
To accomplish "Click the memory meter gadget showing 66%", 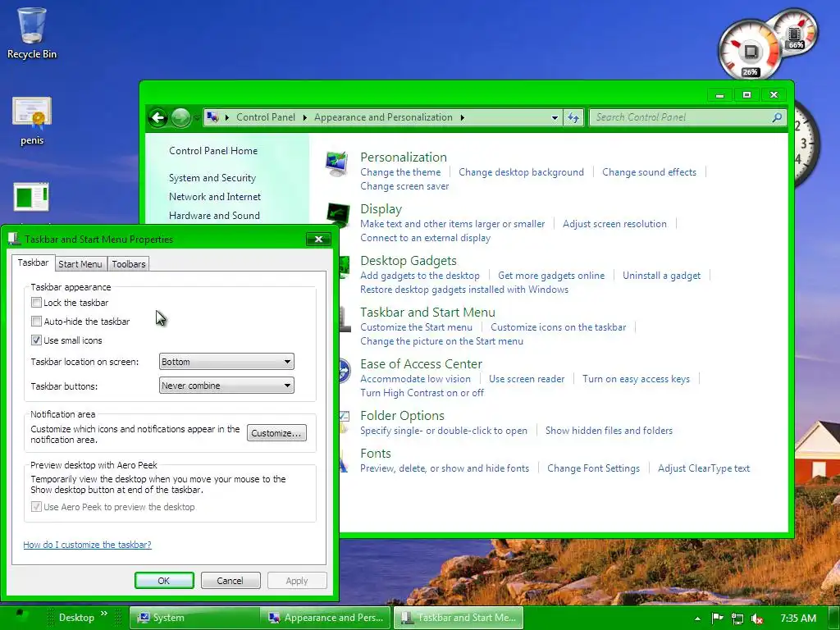I will [x=796, y=33].
